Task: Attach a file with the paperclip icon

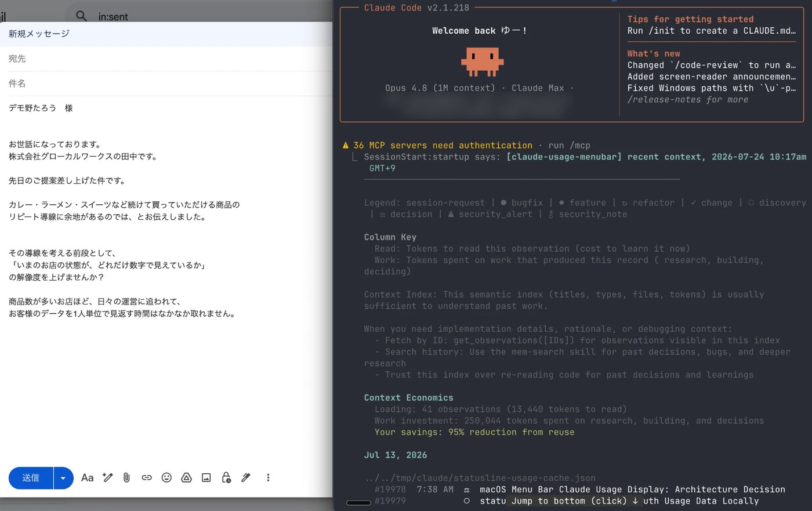Action: click(126, 478)
